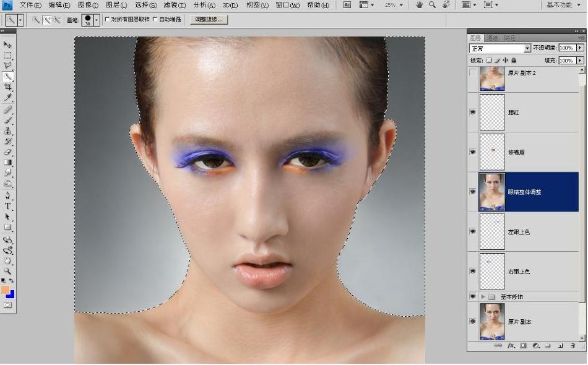Select the Gradient tool
The width and height of the screenshot is (588, 365).
point(7,163)
